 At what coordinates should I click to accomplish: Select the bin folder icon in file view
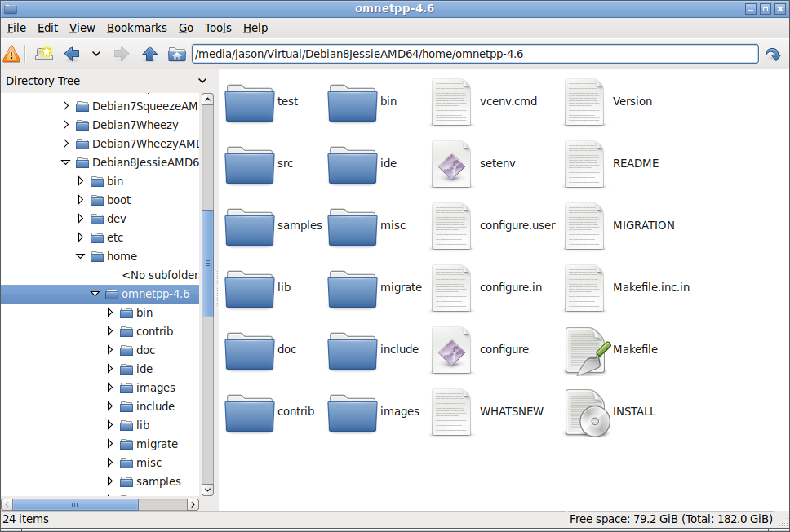click(353, 103)
